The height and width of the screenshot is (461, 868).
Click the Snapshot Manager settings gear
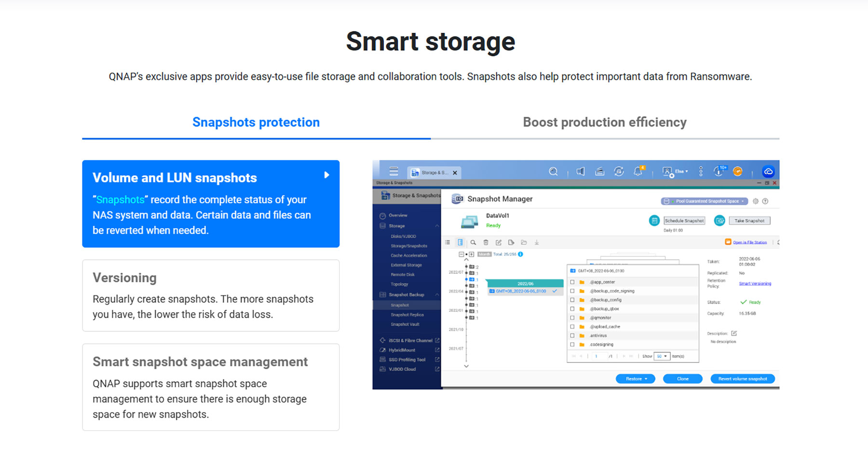pyautogui.click(x=756, y=201)
